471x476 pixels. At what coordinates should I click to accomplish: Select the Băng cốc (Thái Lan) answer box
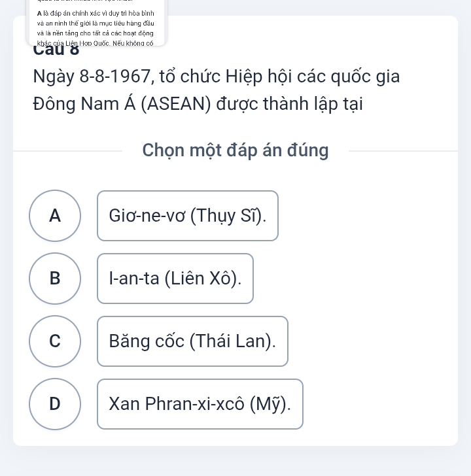coord(192,341)
